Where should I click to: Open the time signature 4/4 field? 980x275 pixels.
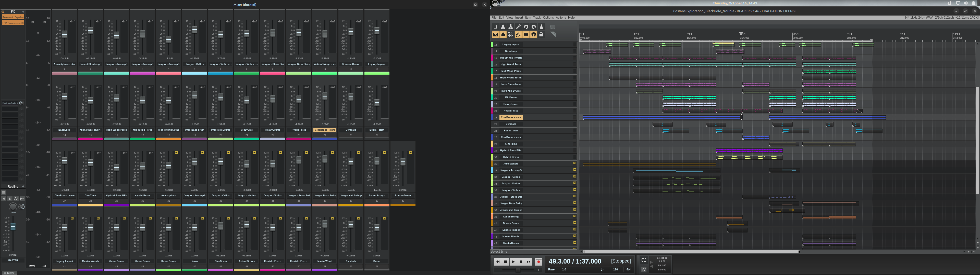click(629, 269)
